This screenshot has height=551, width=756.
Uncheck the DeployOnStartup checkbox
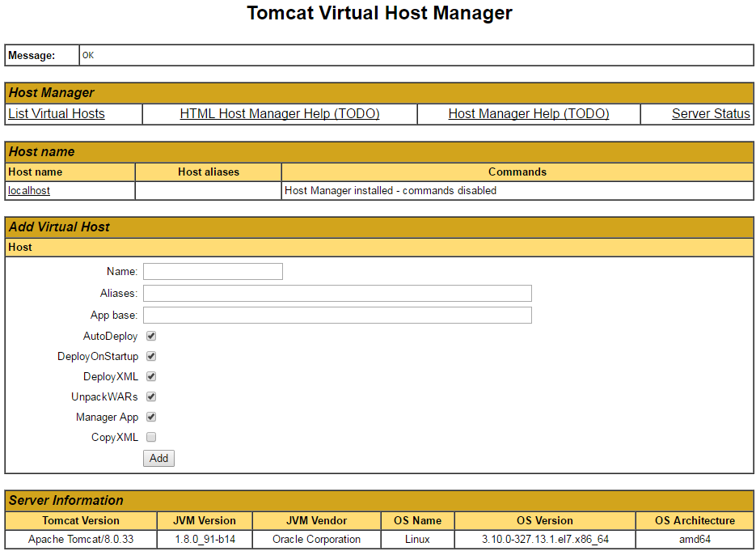point(151,356)
